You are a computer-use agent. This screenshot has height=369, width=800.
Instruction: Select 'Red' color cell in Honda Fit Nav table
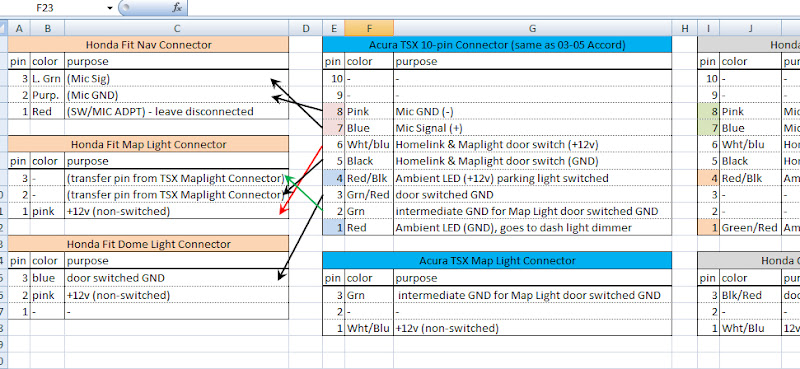pyautogui.click(x=47, y=111)
